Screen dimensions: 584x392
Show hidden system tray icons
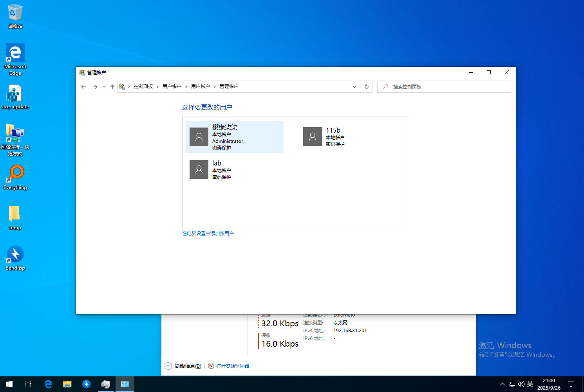[x=502, y=384]
